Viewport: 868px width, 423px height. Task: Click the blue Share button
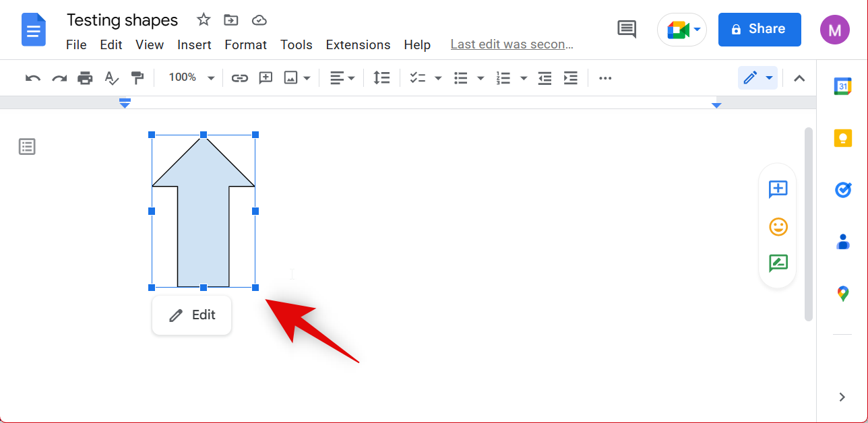coord(759,30)
